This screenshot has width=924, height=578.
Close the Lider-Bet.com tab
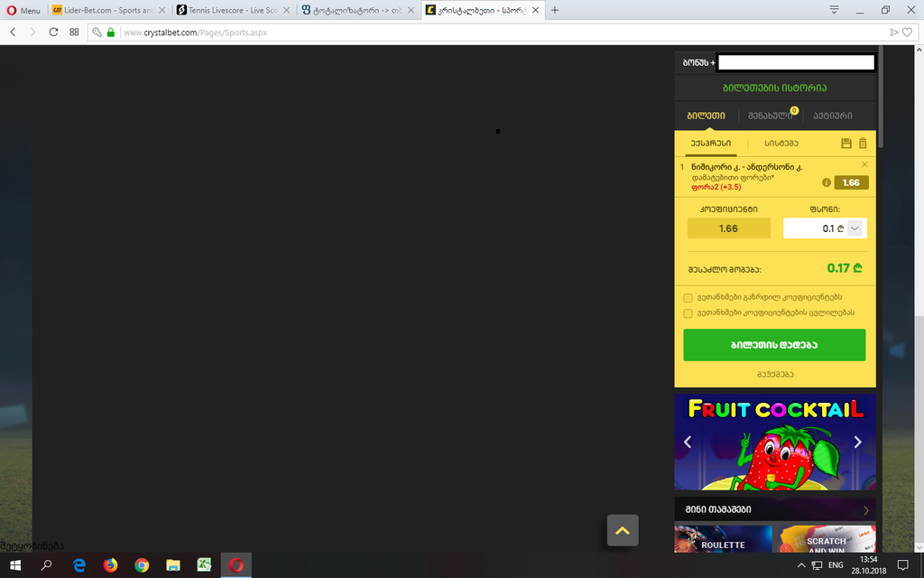point(162,10)
